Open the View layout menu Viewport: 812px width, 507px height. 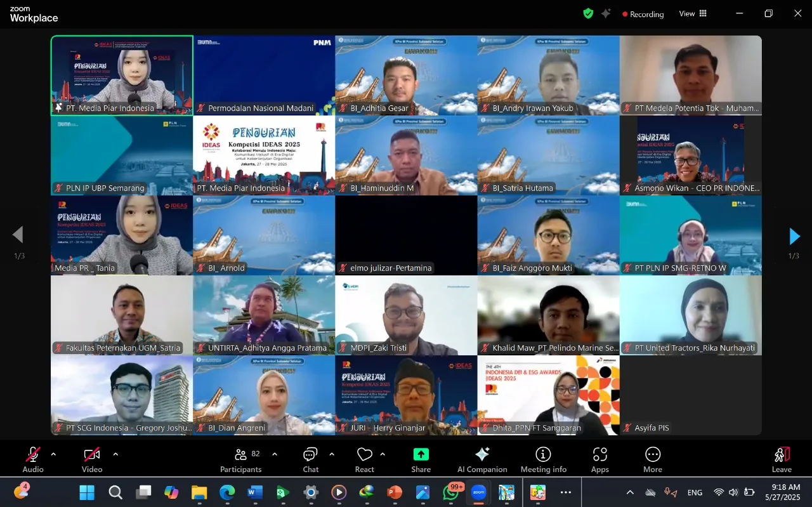click(693, 13)
